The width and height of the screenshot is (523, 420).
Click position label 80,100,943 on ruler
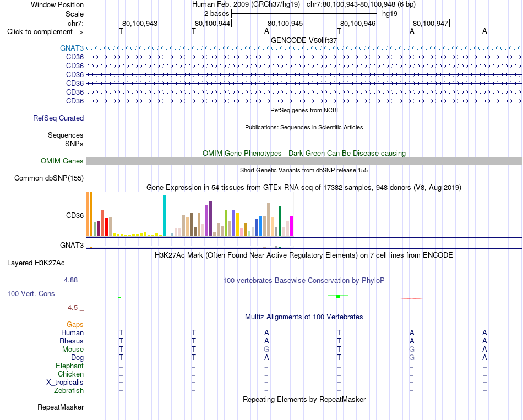140,23
